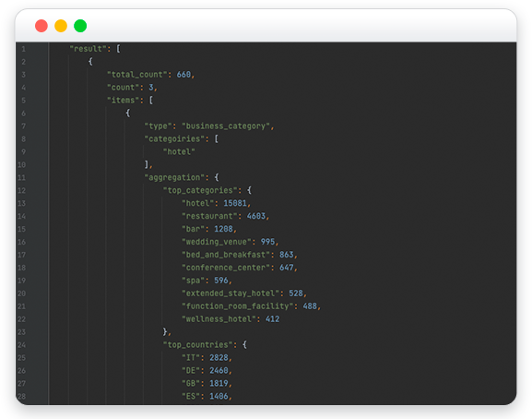The width and height of the screenshot is (532, 419).
Task: Click the "restaurant" value 4603
Action: click(x=256, y=216)
